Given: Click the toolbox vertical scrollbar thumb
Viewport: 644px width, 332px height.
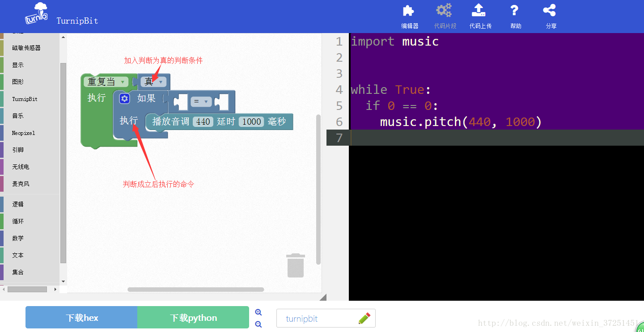Looking at the screenshot, I should (63, 163).
